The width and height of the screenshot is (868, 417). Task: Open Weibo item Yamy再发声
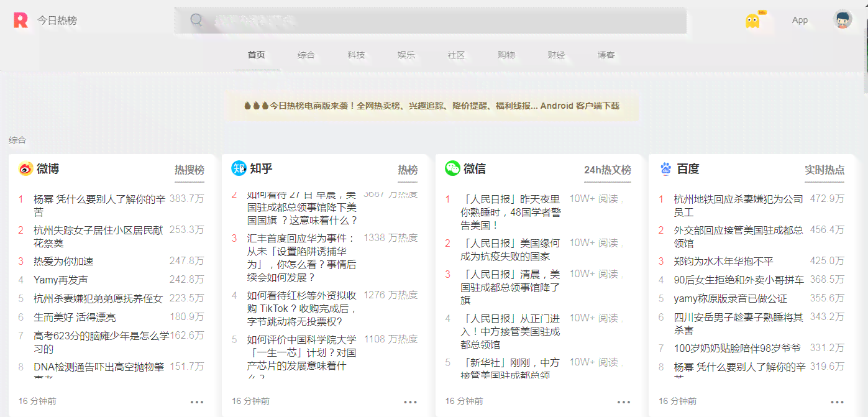tap(61, 280)
